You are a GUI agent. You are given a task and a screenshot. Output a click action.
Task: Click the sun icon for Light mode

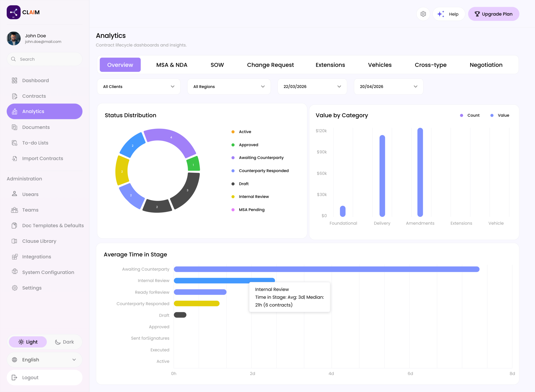pyautogui.click(x=21, y=342)
